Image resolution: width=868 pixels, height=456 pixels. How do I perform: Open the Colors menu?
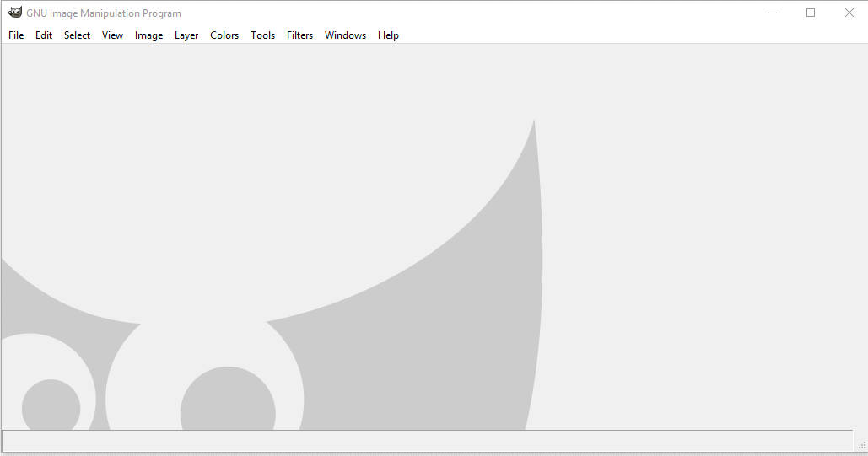point(224,35)
